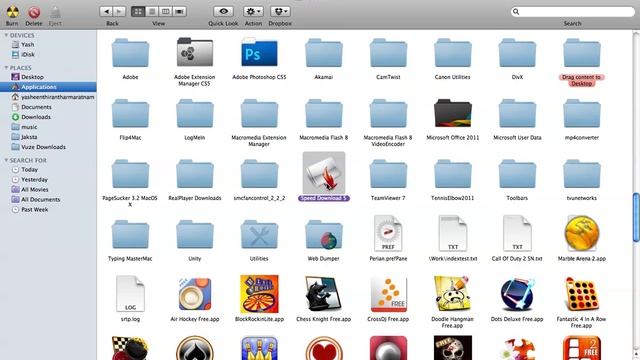Image resolution: width=640 pixels, height=360 pixels.
Task: Select Air Hockey Free.app icon
Action: pos(195,294)
